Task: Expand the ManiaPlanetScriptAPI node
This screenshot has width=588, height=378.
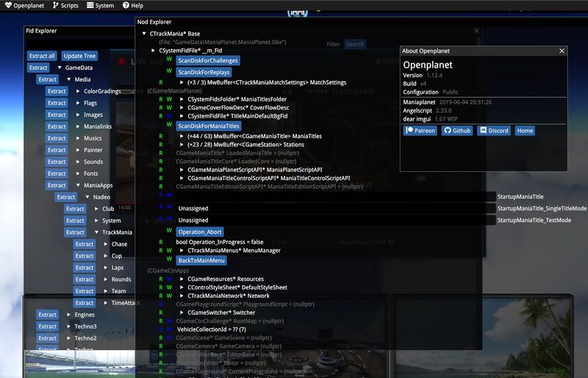Action: tap(182, 170)
